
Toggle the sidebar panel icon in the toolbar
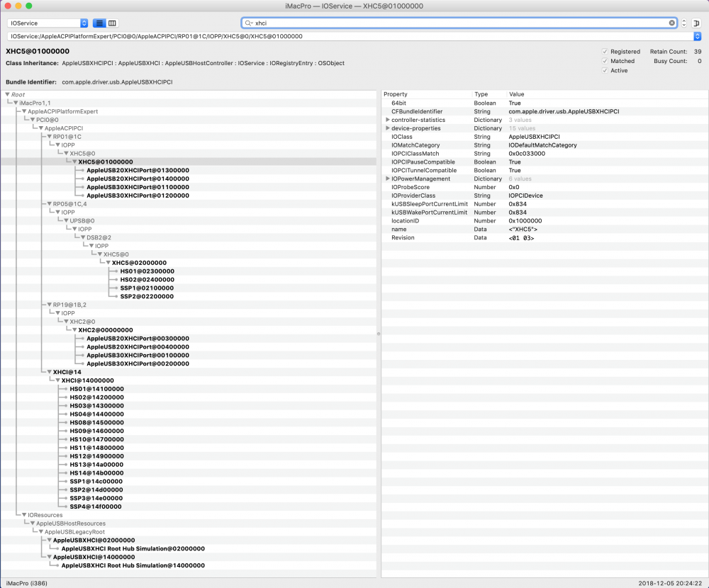696,23
